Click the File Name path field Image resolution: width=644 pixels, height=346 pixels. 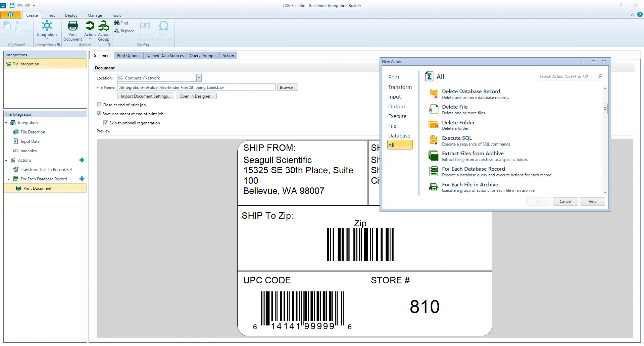(x=196, y=88)
